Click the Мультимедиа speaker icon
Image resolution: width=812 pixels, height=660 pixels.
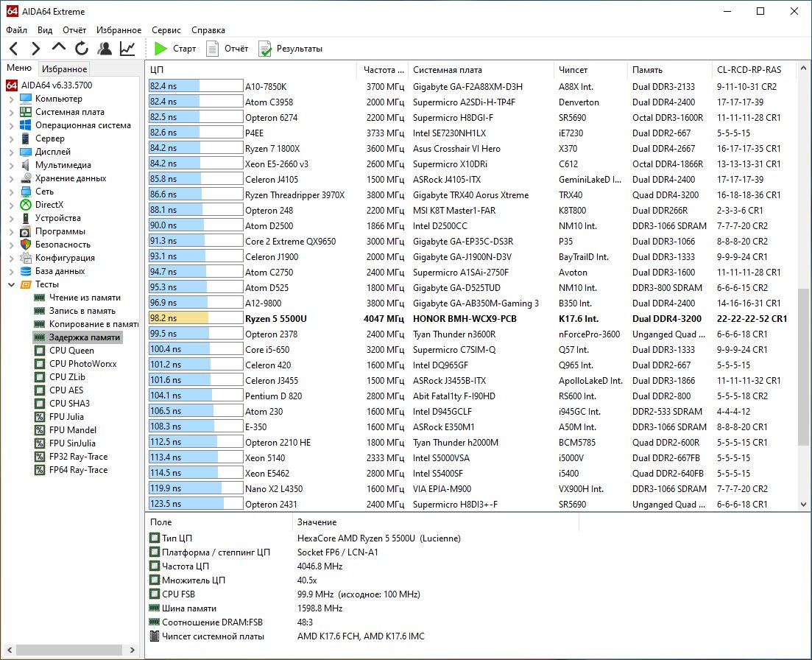(x=25, y=165)
